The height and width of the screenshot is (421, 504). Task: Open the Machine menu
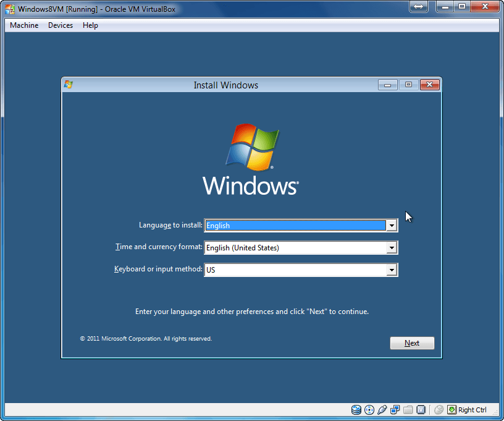24,25
